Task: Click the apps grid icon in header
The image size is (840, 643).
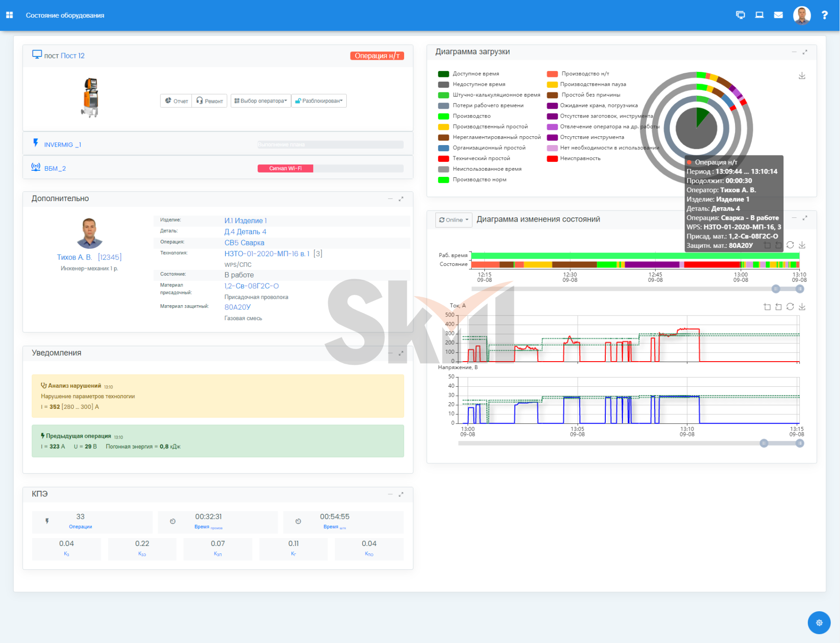Action: [x=9, y=15]
